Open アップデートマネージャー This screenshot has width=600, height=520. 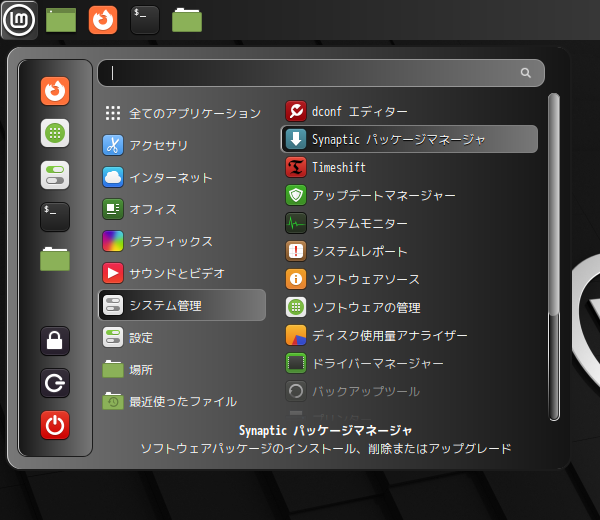coord(409,195)
